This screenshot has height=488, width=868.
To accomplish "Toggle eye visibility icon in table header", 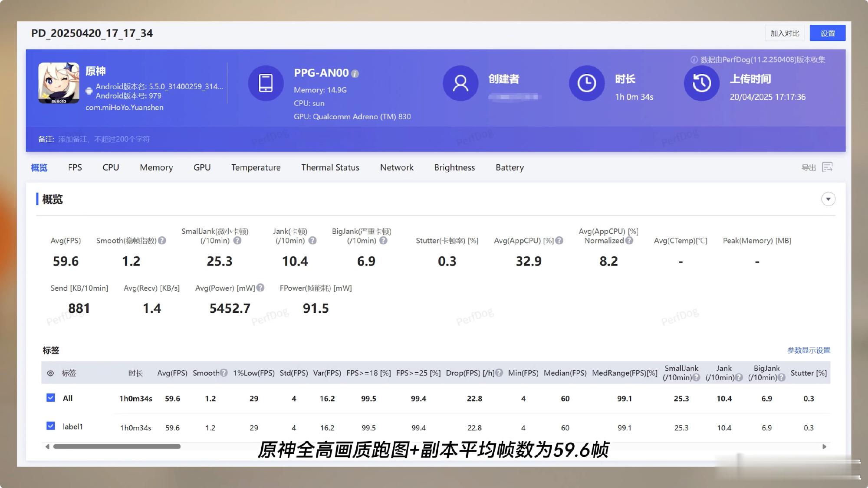I will (x=50, y=373).
